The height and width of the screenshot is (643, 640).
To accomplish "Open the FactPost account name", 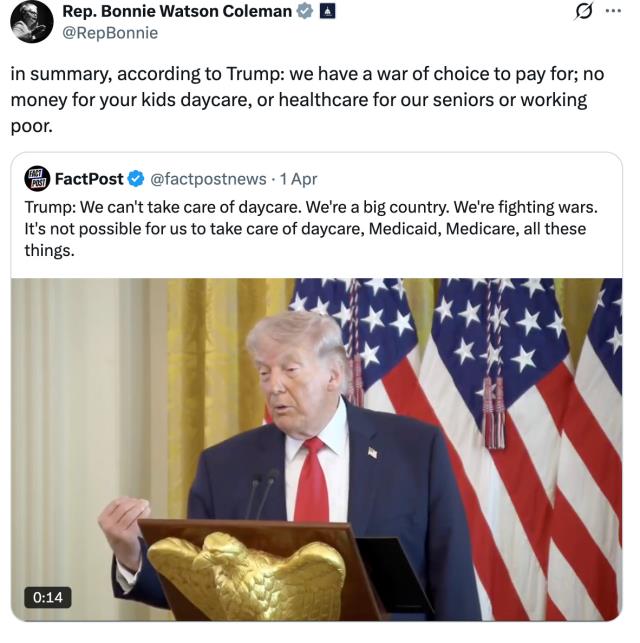I will [89, 179].
